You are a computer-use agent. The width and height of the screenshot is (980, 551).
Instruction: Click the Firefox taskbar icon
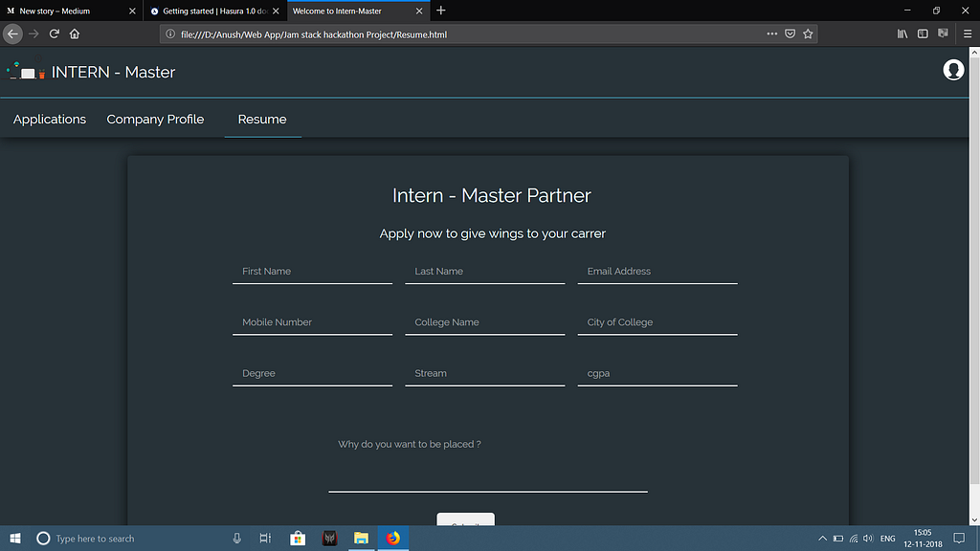pyautogui.click(x=393, y=538)
